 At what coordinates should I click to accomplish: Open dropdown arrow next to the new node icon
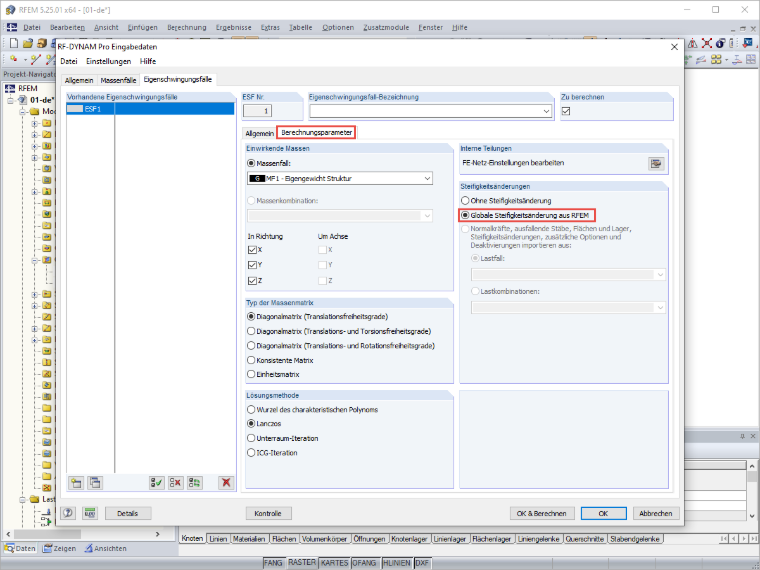(x=25, y=60)
